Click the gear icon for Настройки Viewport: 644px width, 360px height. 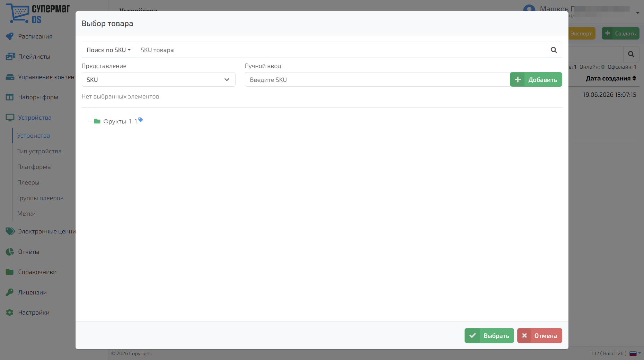[10, 312]
